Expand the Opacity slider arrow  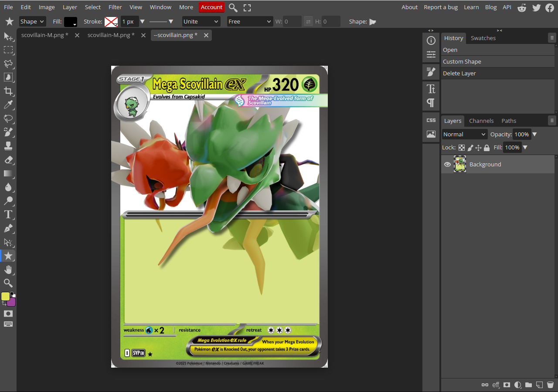pyautogui.click(x=534, y=134)
